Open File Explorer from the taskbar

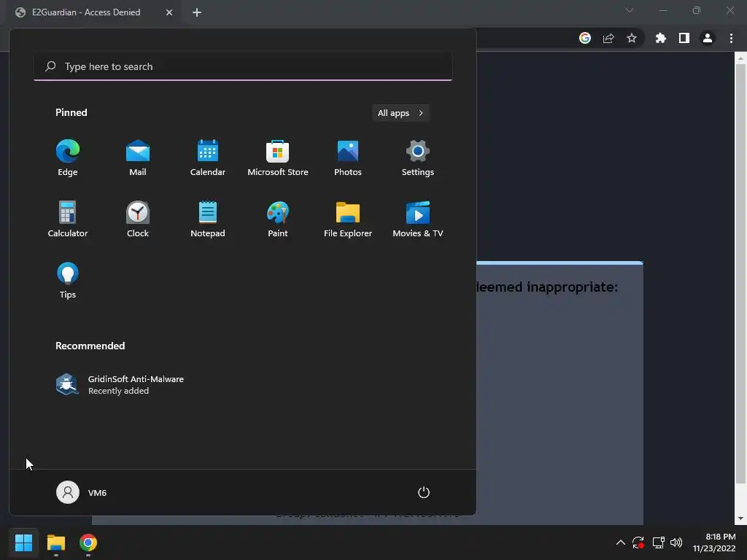tap(55, 542)
